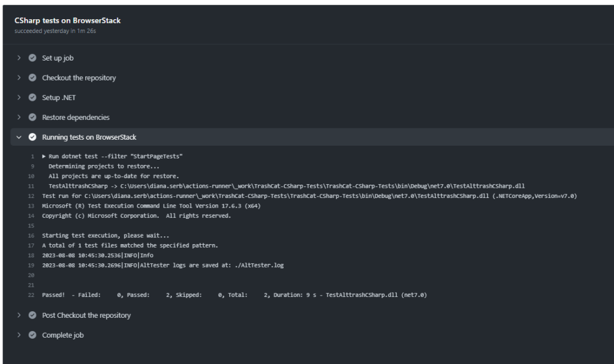The width and height of the screenshot is (614, 364).
Task: Select log line number 17
Action: [31, 245]
